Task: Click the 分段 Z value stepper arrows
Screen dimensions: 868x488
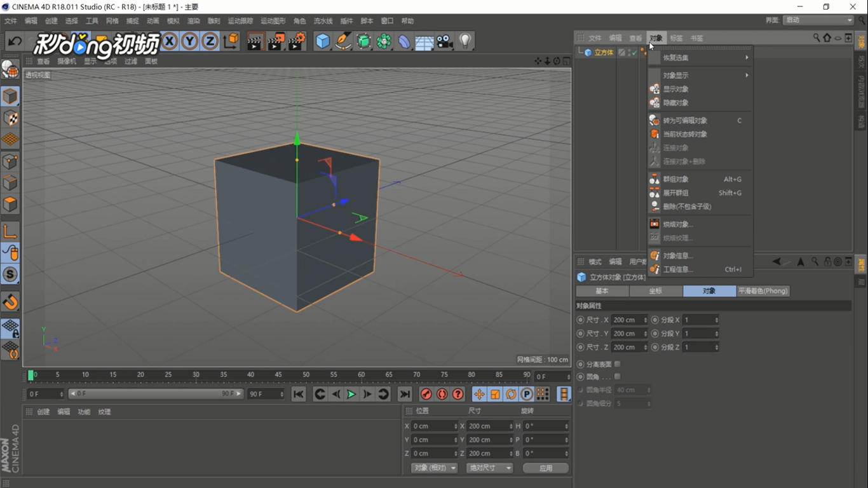Action: [x=717, y=348]
